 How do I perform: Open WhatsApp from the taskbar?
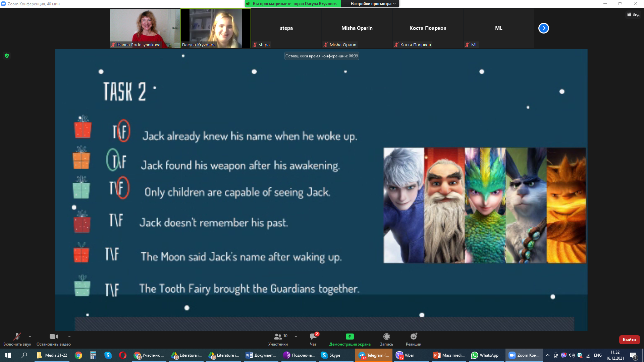coord(485,355)
